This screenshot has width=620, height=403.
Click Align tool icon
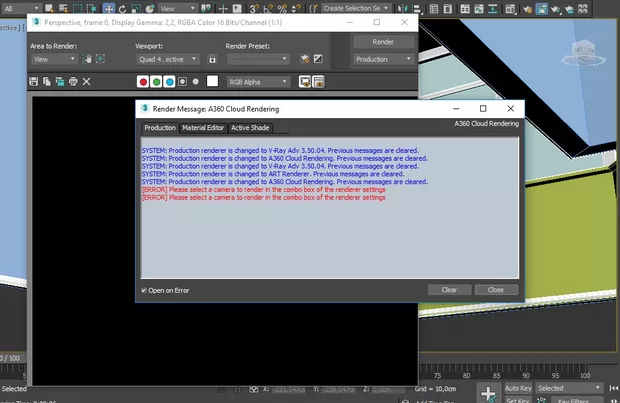click(417, 8)
